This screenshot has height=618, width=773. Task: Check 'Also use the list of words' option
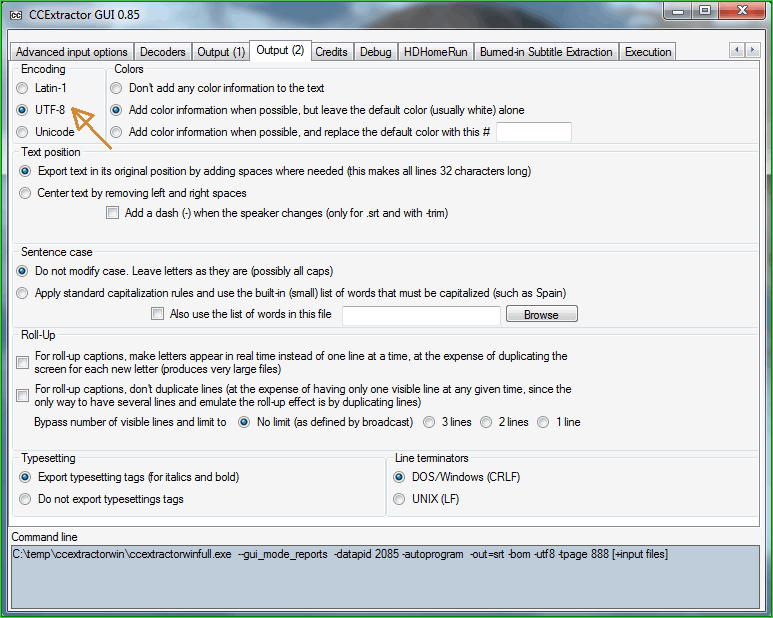point(157,314)
